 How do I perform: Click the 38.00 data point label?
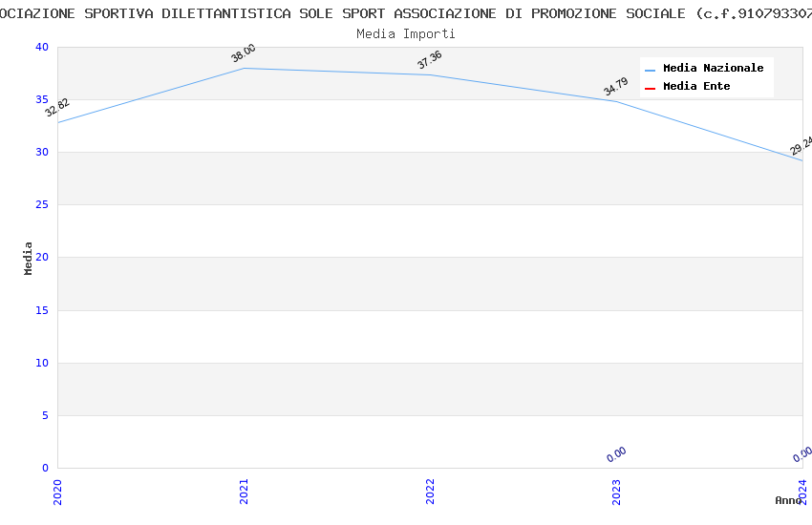point(244,53)
